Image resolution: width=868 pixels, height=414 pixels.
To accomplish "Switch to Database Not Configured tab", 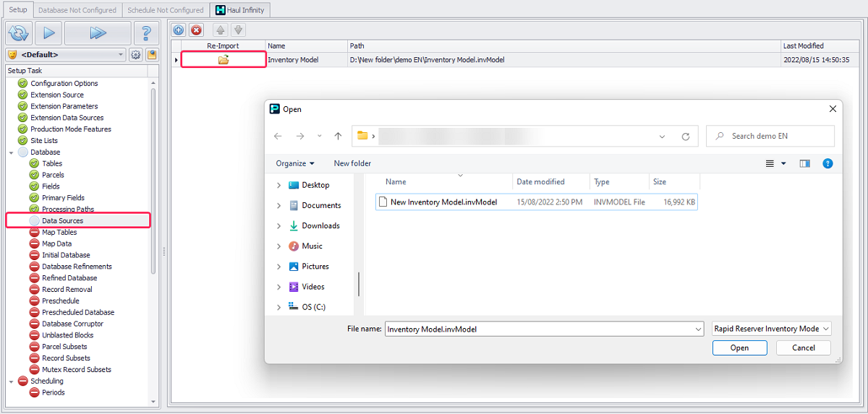I will (77, 10).
